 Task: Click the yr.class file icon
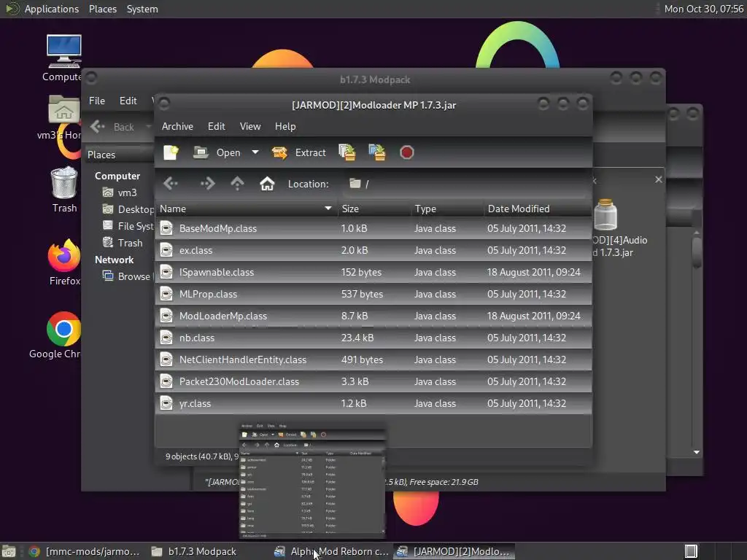point(166,404)
